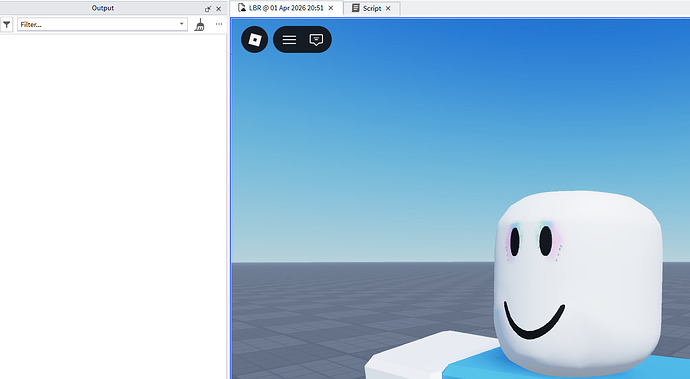Switch to the Script tab
This screenshot has width=690, height=379.
tap(371, 8)
